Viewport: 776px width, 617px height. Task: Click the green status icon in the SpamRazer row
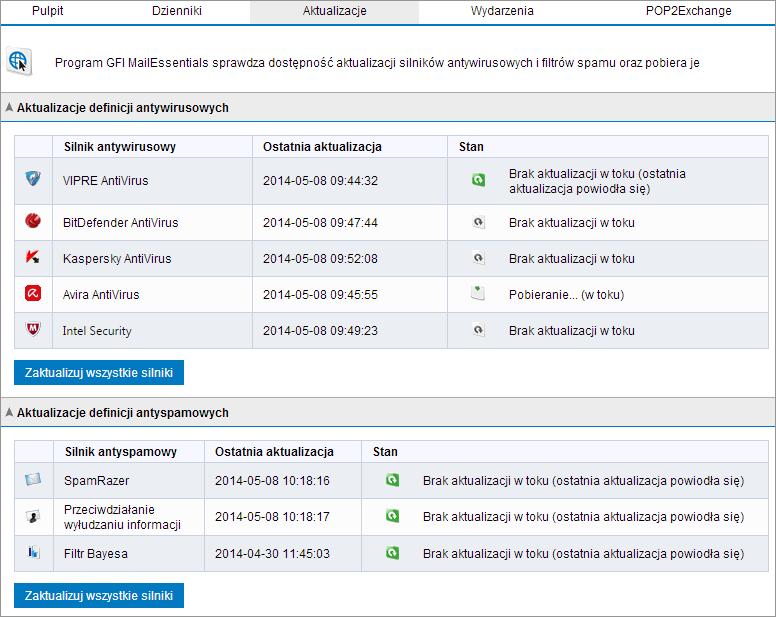pos(392,480)
